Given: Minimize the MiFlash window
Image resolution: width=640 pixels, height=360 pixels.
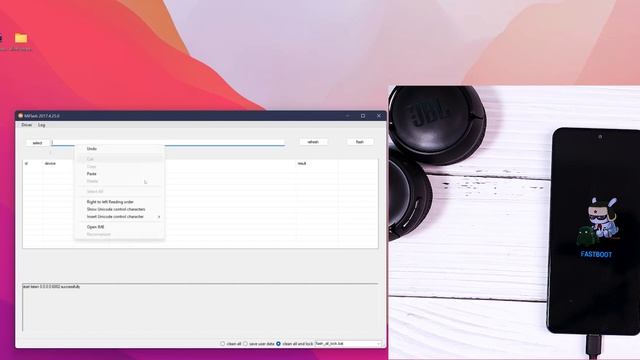Looking at the screenshot, I should click(x=347, y=116).
